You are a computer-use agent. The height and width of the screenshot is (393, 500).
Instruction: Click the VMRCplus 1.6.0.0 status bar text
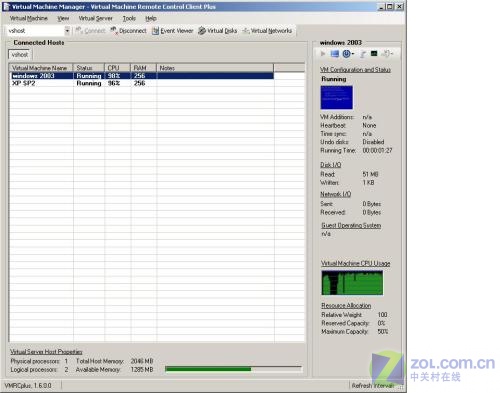click(x=28, y=386)
